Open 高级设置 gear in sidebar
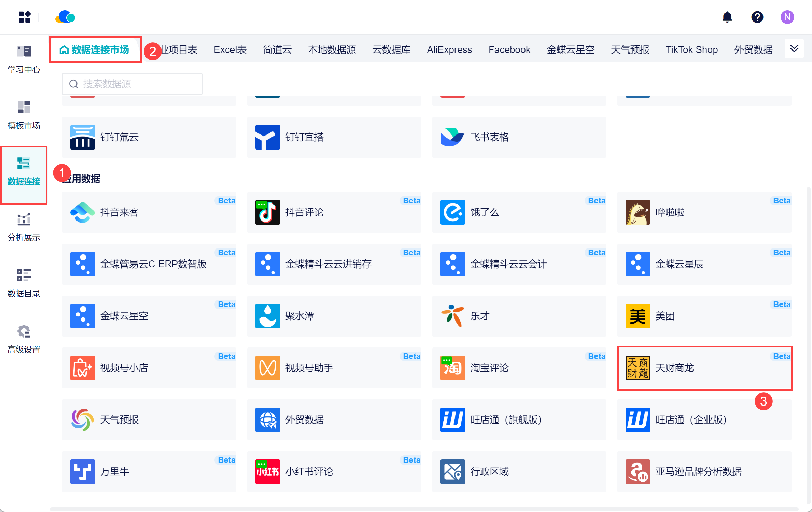The image size is (812, 512). pyautogui.click(x=24, y=339)
